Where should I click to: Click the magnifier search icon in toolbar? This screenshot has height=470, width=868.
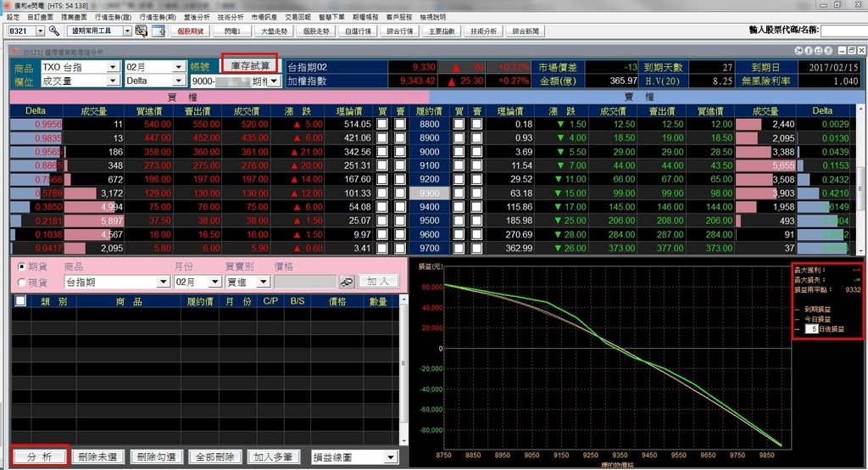pos(53,31)
